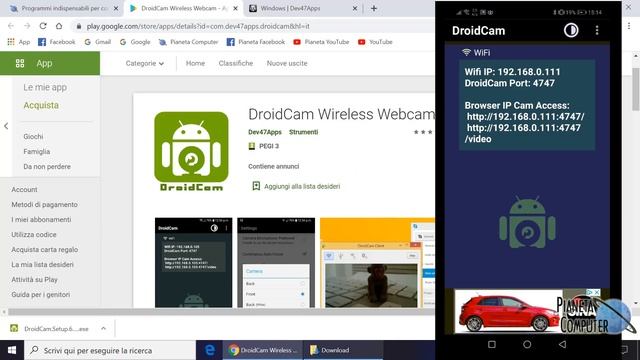640x360 pixels.
Task: Open the Google bookmark
Action: pyautogui.click(x=135, y=42)
